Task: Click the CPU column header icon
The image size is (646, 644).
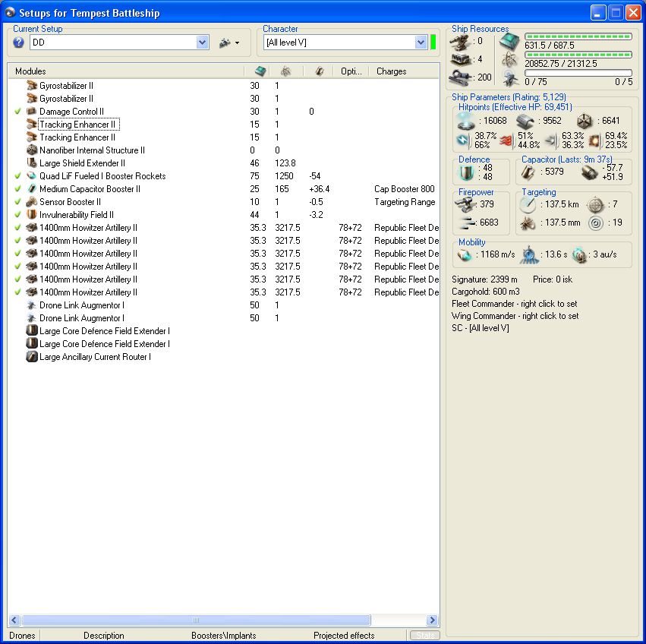Action: [260, 71]
